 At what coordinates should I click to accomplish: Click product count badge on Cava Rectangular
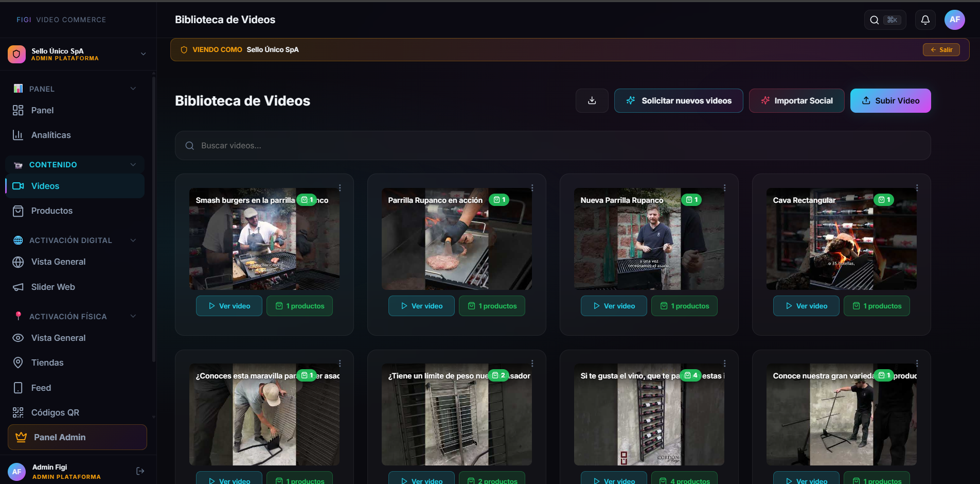click(x=884, y=200)
